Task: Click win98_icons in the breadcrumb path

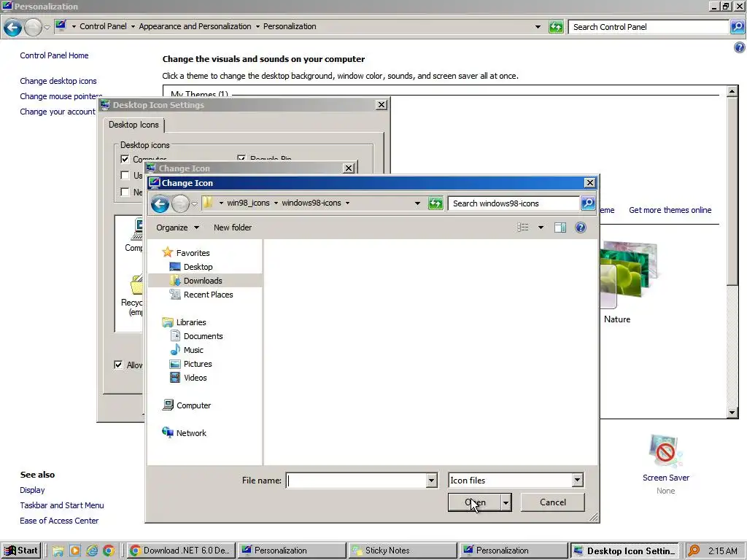Action: pyautogui.click(x=248, y=203)
